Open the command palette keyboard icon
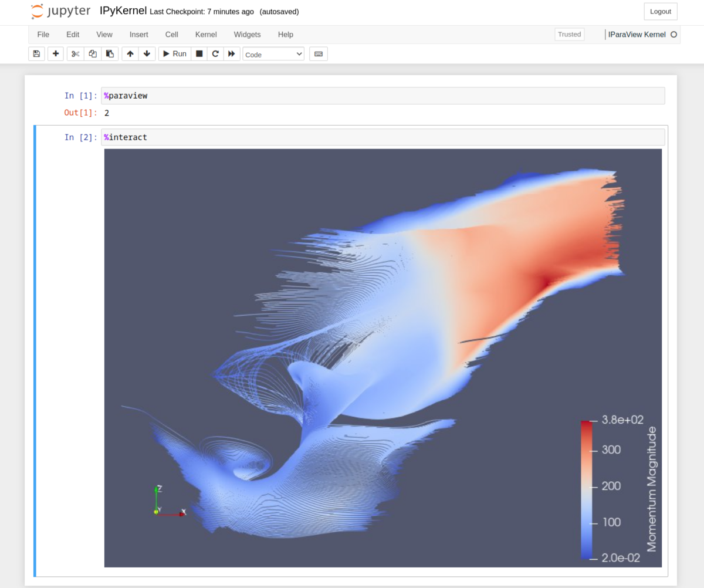 (318, 53)
